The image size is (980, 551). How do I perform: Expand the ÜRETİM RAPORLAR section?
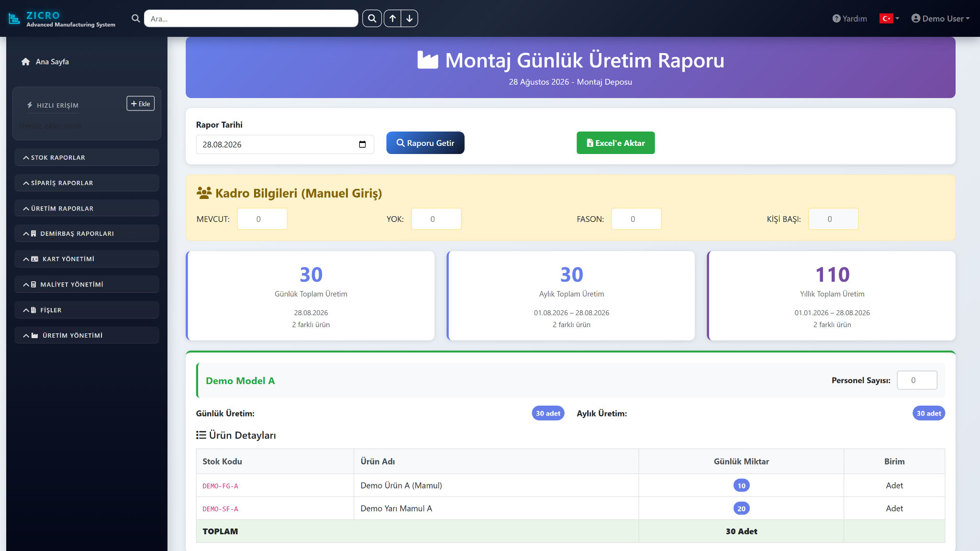(87, 209)
